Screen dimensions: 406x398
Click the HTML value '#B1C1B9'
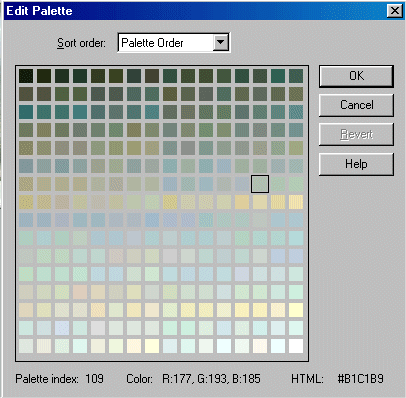(360, 379)
